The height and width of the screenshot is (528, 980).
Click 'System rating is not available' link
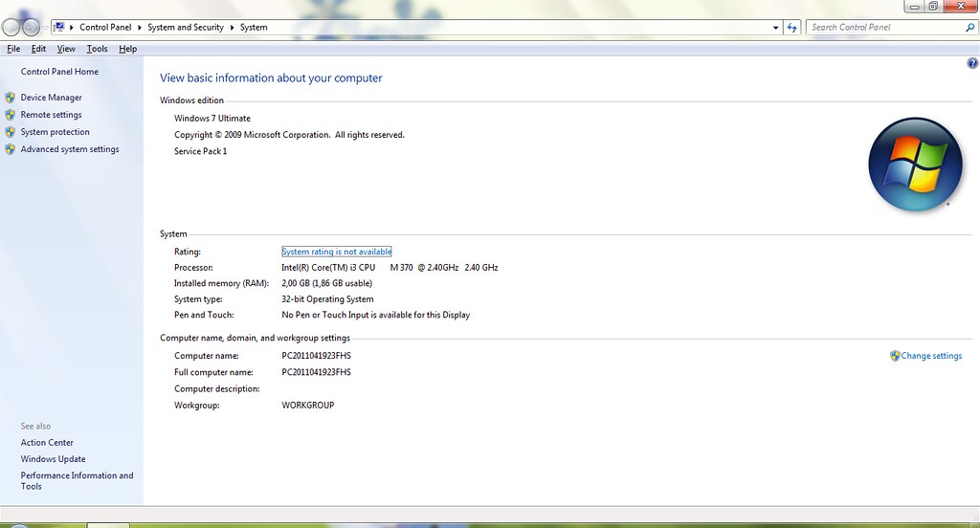337,252
